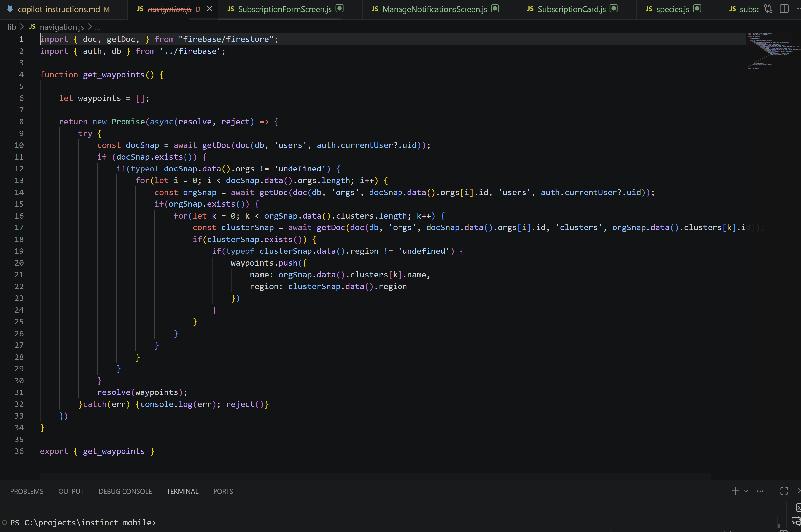Click the green badge on ManageNotificationsScreen.js tab
This screenshot has height=532, width=801.
tap(495, 8)
